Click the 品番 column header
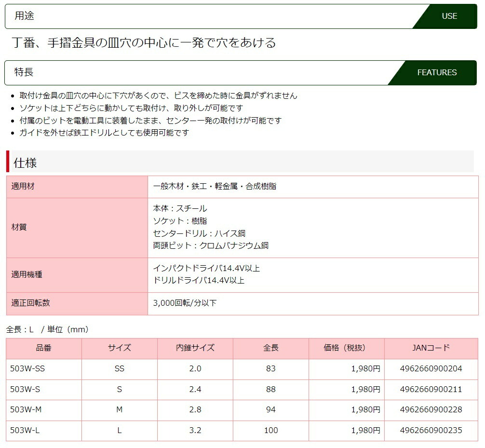The image size is (485, 448). (x=44, y=348)
